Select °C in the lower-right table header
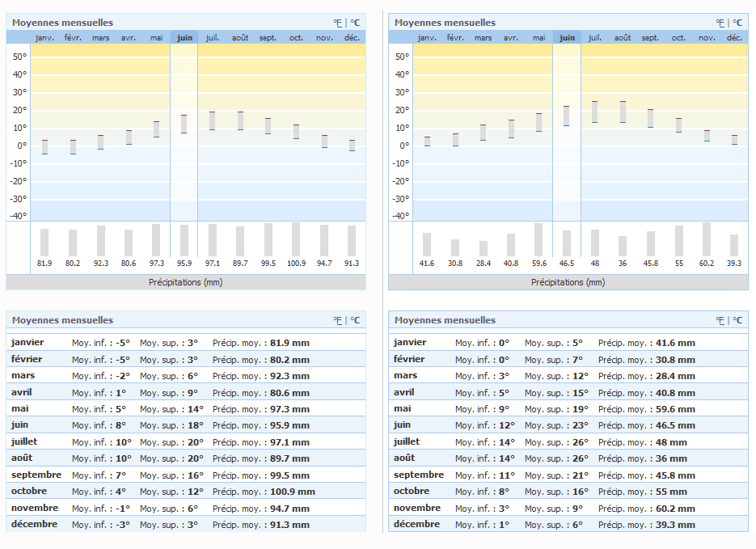Screen dimensions: 756x549 pos(737,320)
